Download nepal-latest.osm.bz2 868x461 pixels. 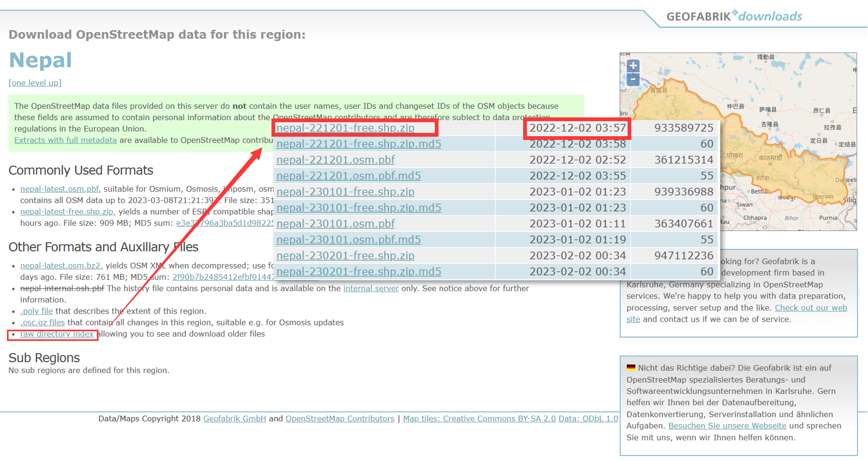[x=61, y=265]
